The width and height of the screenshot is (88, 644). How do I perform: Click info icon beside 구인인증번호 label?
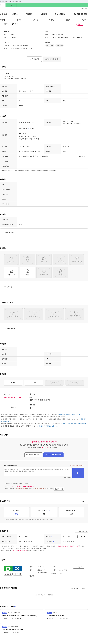[54, 542]
